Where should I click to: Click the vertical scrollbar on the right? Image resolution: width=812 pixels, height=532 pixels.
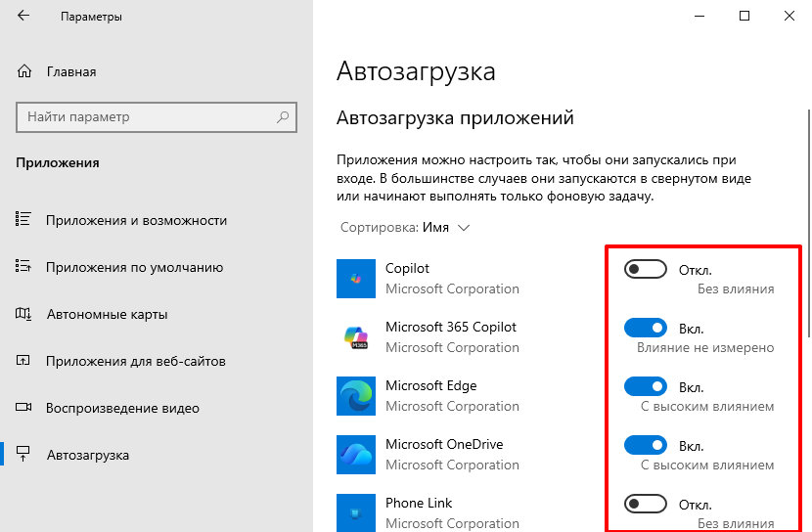[x=808, y=223]
